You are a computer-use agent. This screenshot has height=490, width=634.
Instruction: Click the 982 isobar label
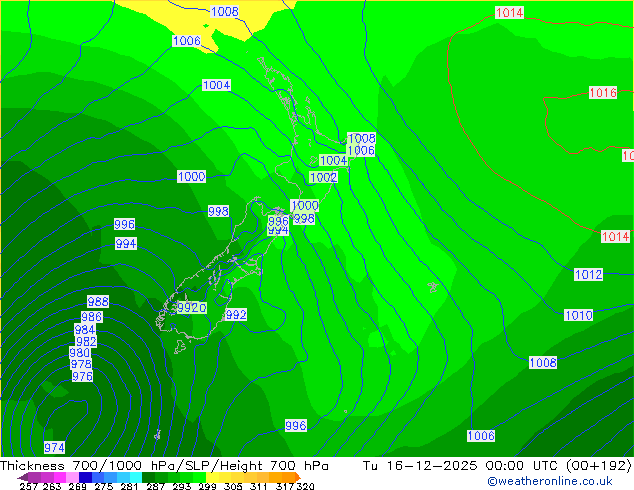pos(86,341)
